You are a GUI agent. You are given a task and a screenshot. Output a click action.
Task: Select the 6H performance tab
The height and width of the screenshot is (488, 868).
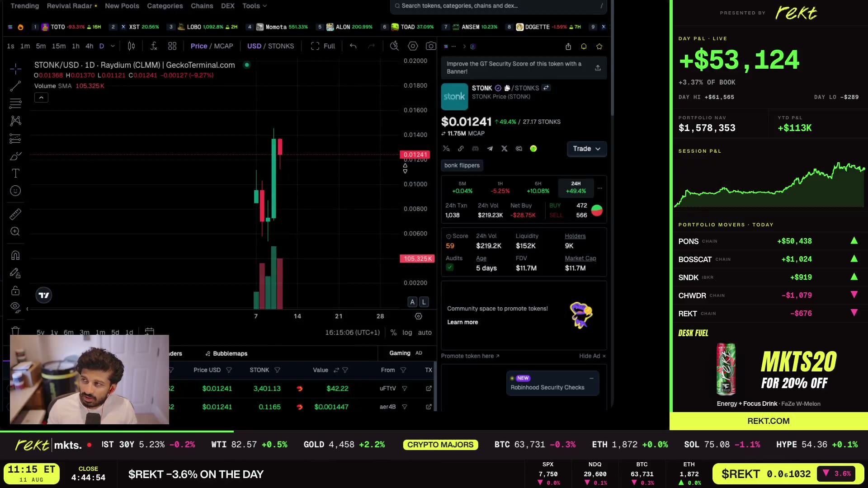coord(538,188)
